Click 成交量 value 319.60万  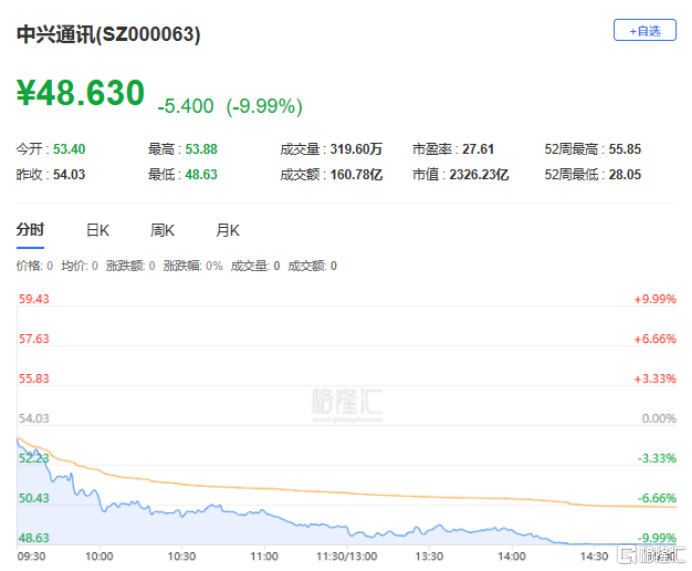pos(356,149)
